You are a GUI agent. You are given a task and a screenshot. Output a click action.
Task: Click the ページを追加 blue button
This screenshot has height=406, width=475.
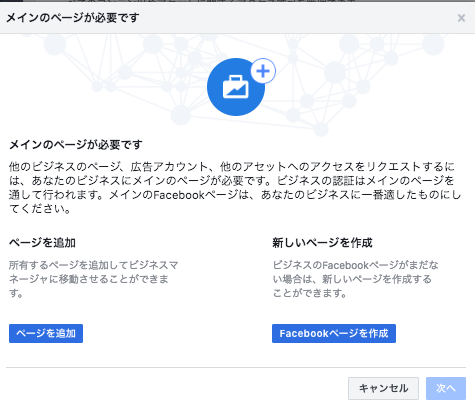point(46,333)
